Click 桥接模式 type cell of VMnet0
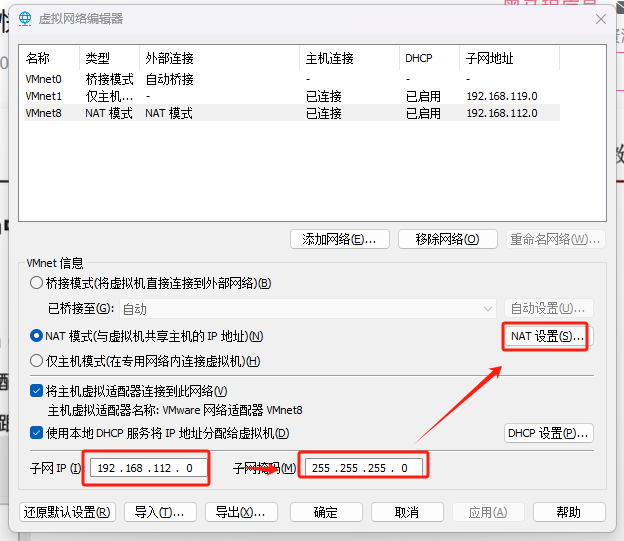 (109, 79)
